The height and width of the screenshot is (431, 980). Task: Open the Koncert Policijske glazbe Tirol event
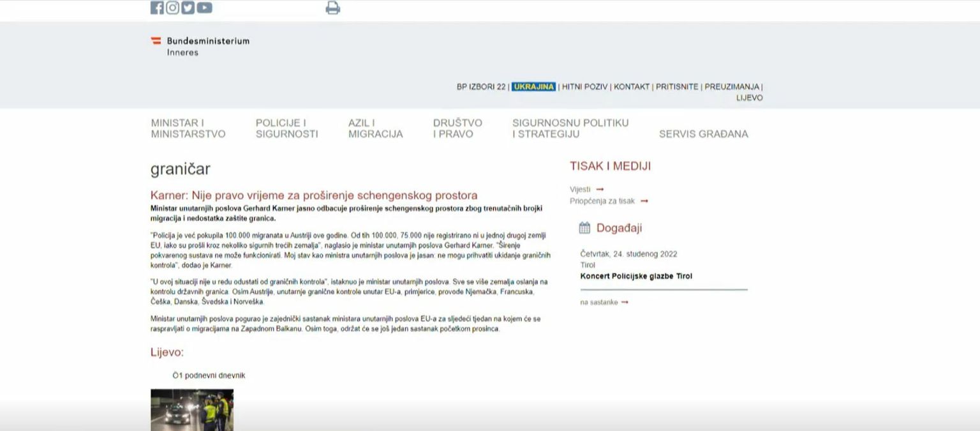click(636, 276)
